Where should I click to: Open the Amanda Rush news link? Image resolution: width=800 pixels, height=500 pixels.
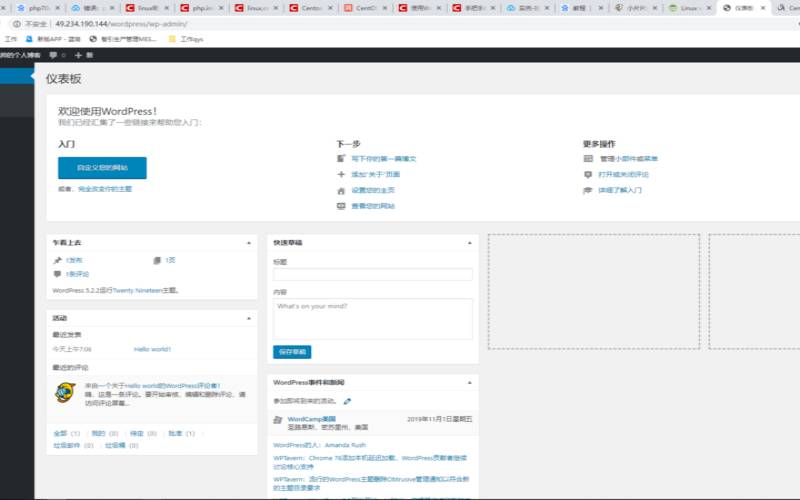coord(319,445)
